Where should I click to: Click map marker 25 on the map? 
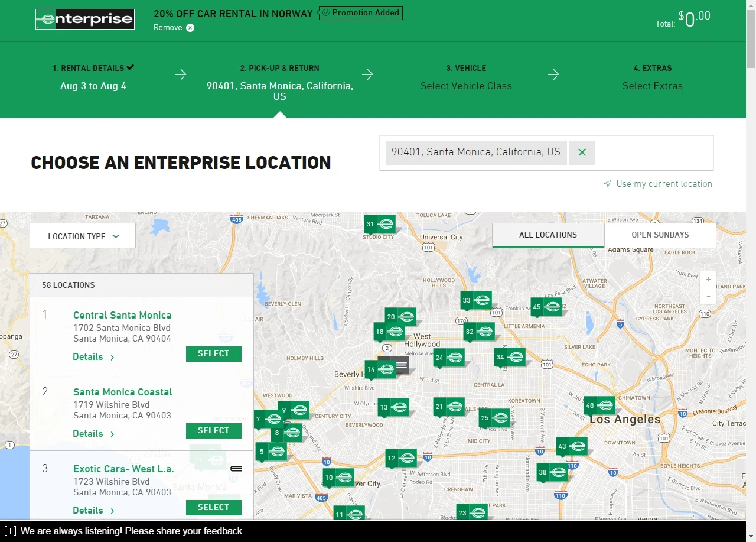(x=494, y=418)
